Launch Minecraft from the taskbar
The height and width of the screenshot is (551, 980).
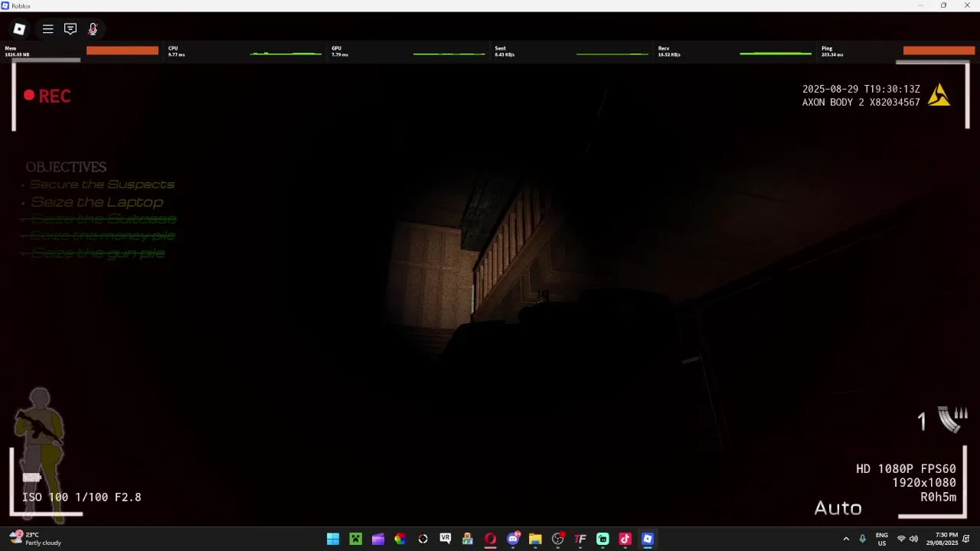pyautogui.click(x=355, y=539)
